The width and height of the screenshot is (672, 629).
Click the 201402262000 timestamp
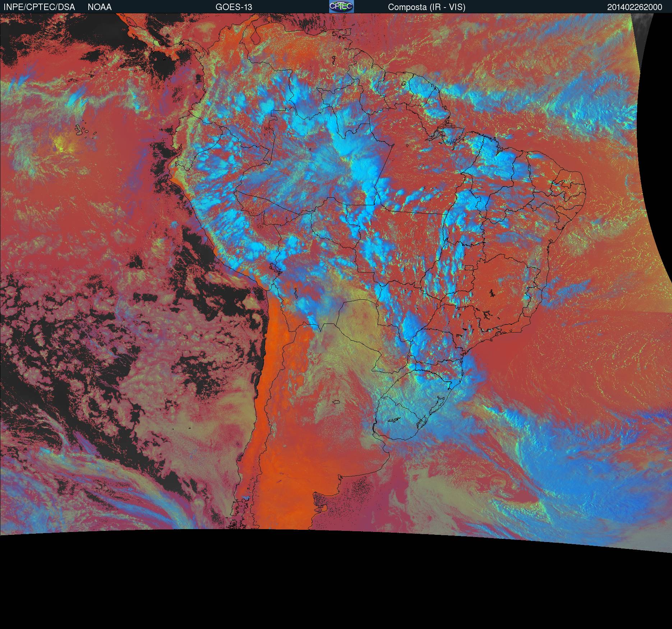click(635, 7)
